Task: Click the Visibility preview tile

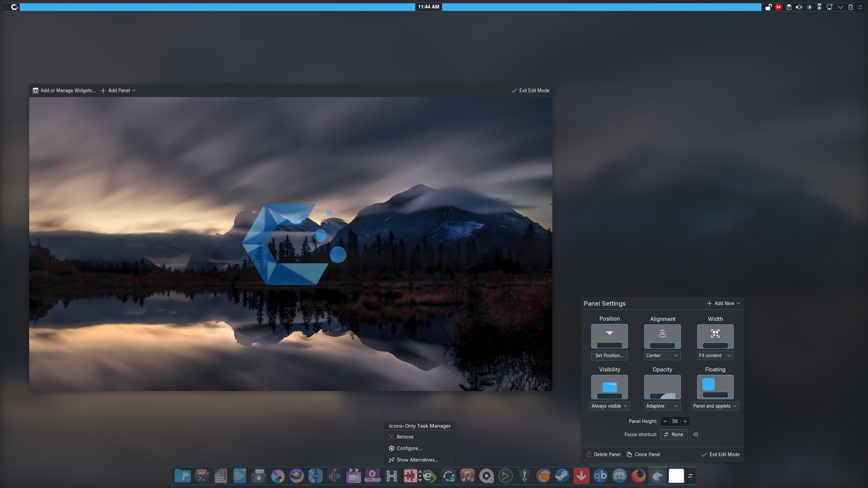Action: tap(609, 387)
